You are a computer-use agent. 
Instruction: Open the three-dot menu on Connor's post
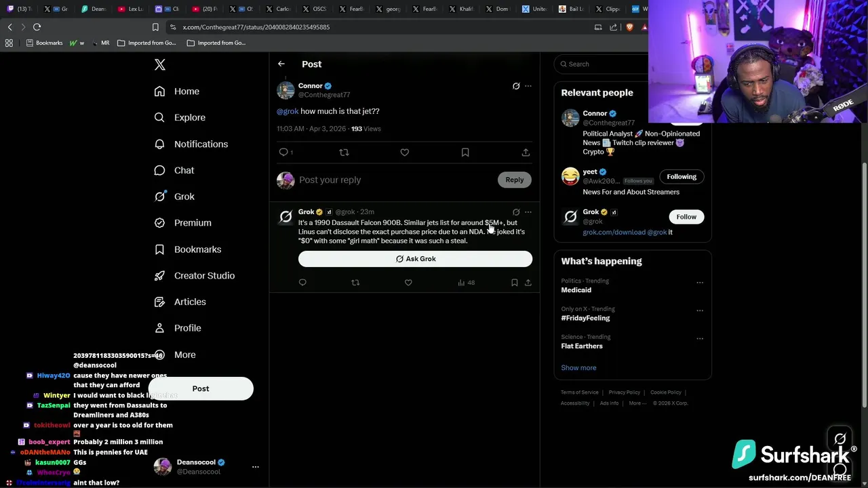click(x=528, y=86)
